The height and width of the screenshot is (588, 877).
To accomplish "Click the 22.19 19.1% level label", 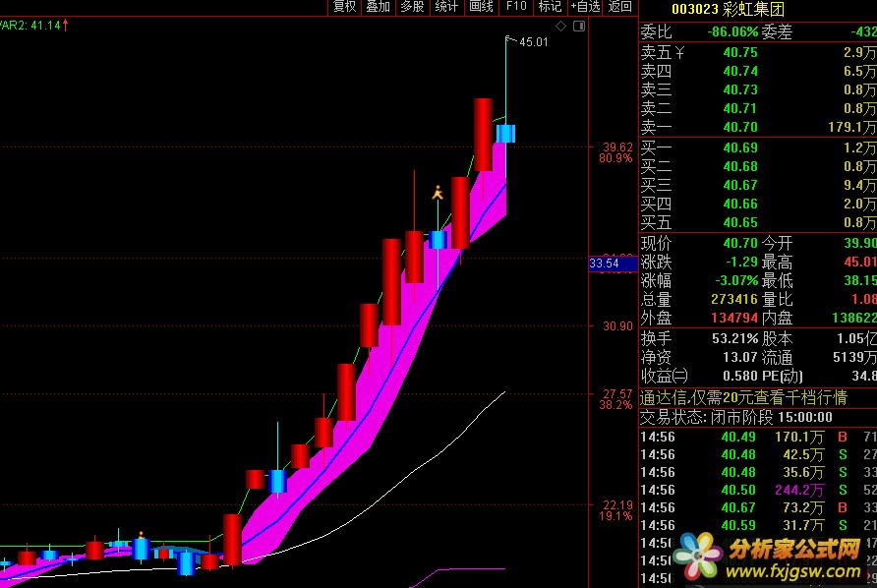I will pyautogui.click(x=616, y=510).
